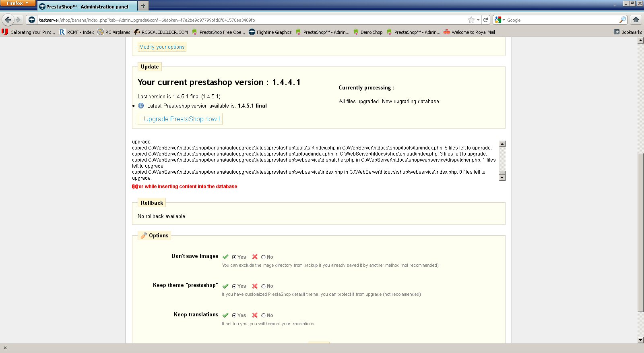Click the blue info icon beside latest version

pyautogui.click(x=141, y=106)
